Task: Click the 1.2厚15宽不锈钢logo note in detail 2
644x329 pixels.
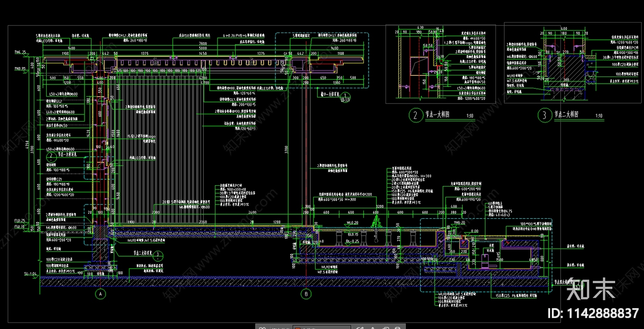Action: point(465,43)
